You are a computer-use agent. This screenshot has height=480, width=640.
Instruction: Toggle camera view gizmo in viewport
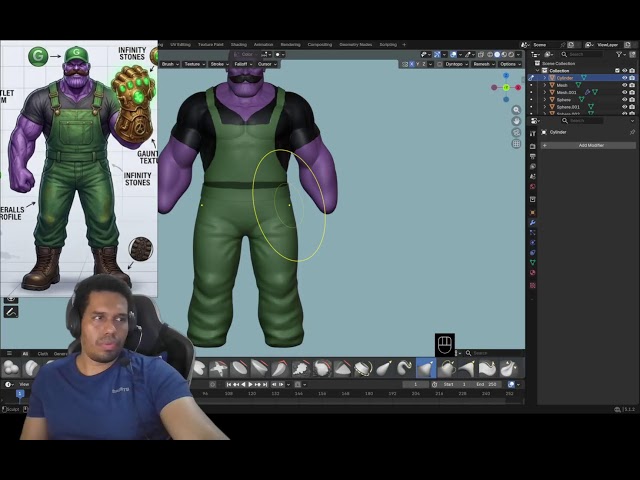point(516,133)
